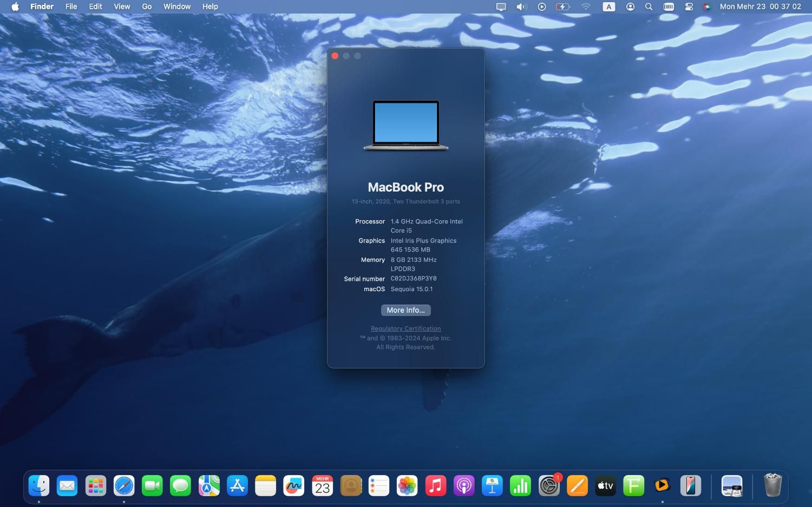Launch Maps from the Dock
The image size is (812, 507).
(209, 485)
